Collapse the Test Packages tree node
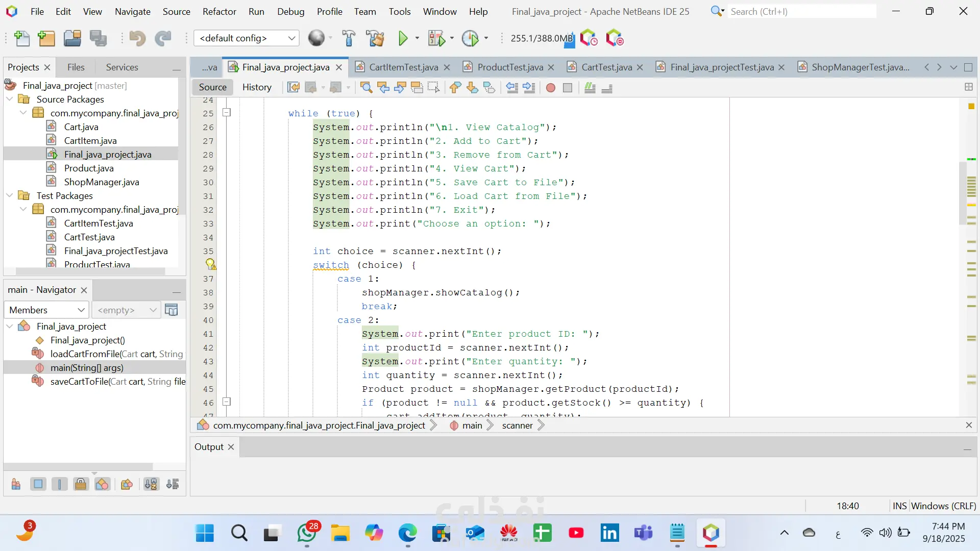The image size is (980, 551). 10,195
